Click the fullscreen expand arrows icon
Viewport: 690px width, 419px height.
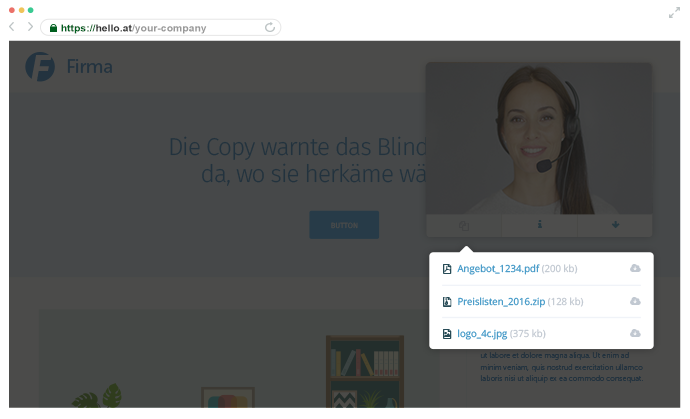tap(674, 13)
